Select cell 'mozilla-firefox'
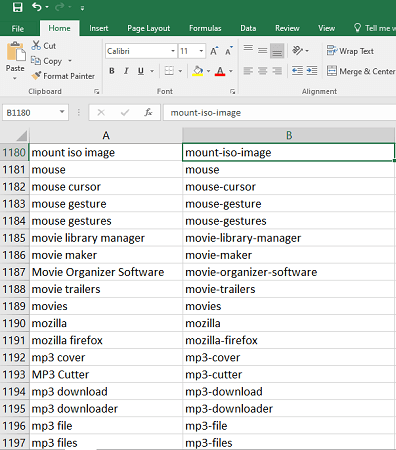 (x=289, y=340)
